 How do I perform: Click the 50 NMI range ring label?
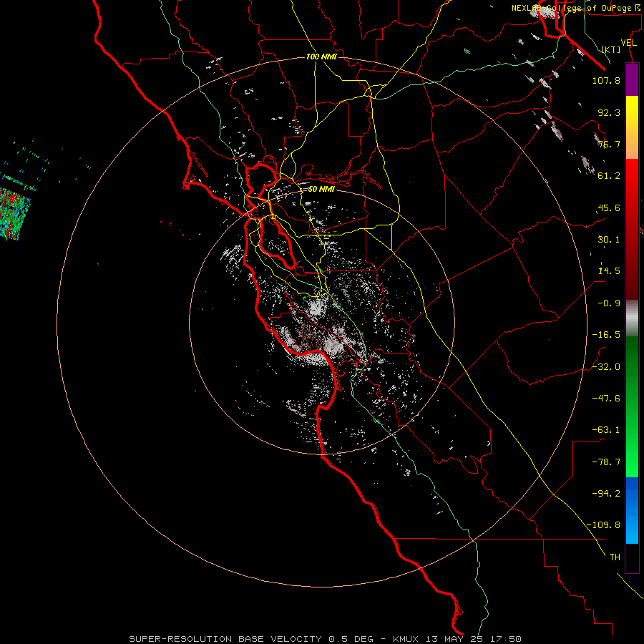coord(321,189)
